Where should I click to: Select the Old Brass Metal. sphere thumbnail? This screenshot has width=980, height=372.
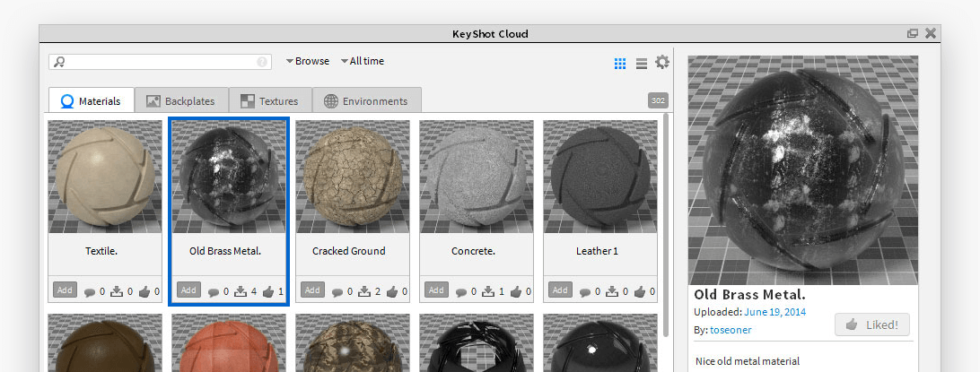coord(228,177)
